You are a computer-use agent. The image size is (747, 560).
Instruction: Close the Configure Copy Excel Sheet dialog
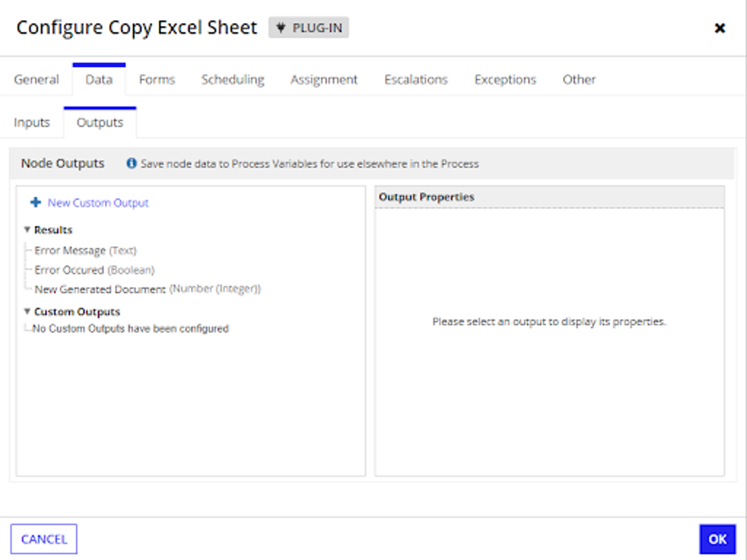[720, 28]
